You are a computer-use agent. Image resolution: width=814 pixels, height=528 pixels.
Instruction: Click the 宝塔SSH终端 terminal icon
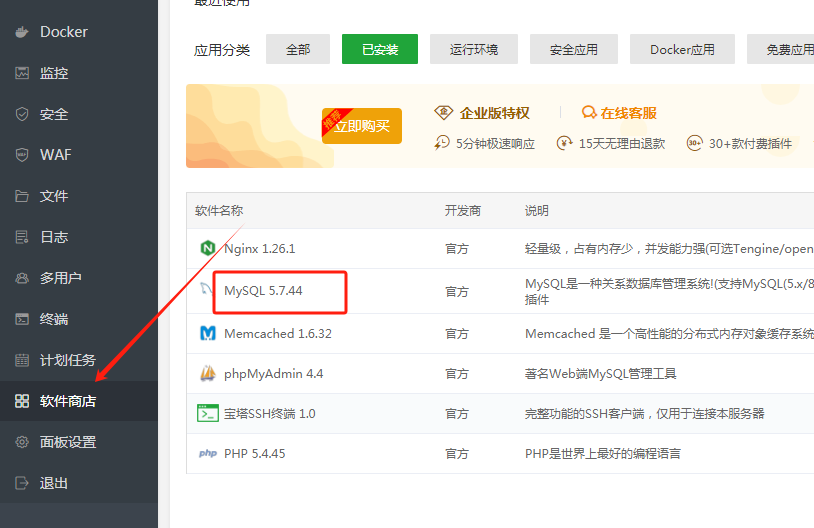(208, 413)
